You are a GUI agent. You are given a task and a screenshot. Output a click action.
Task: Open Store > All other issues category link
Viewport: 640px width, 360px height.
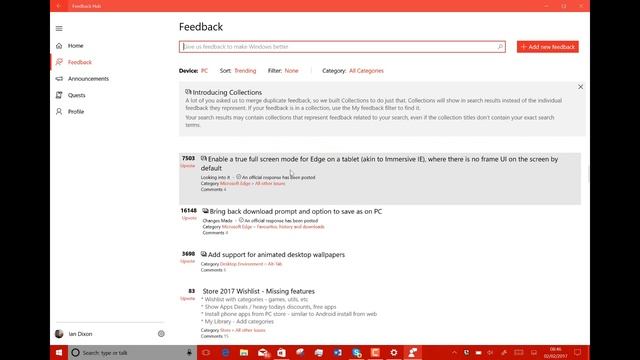242,330
